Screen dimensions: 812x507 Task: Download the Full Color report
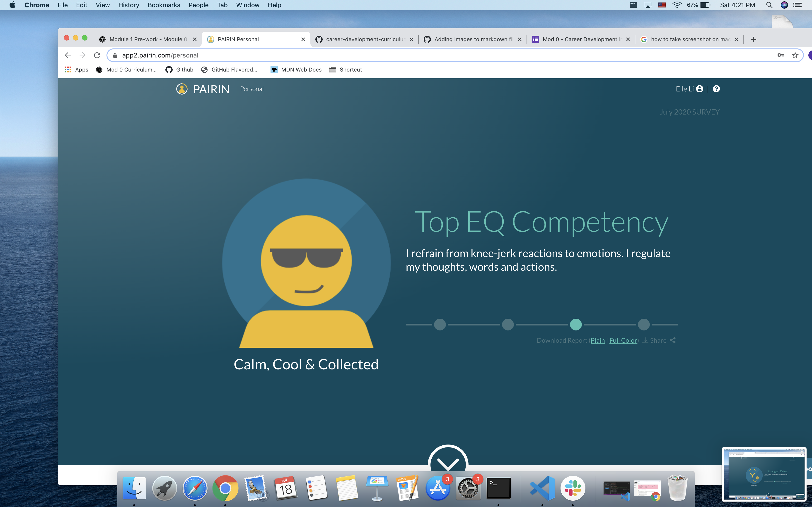click(623, 340)
